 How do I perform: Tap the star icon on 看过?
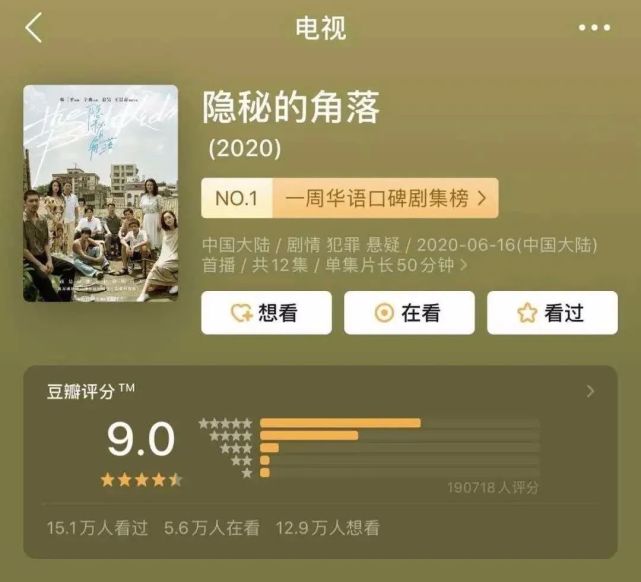(x=527, y=313)
